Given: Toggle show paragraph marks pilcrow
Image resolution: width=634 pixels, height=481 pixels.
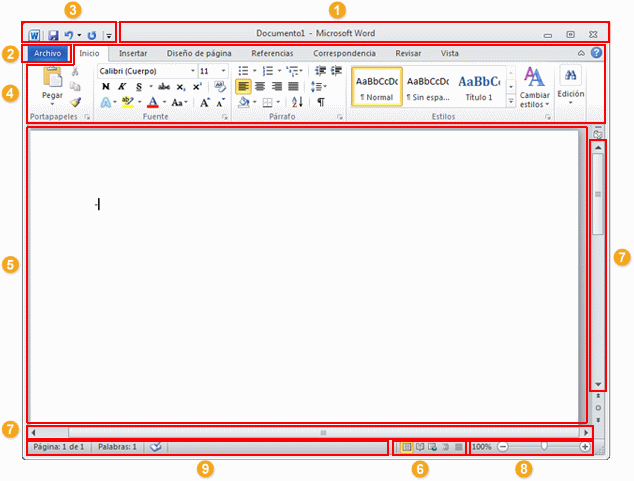Looking at the screenshot, I should [321, 102].
